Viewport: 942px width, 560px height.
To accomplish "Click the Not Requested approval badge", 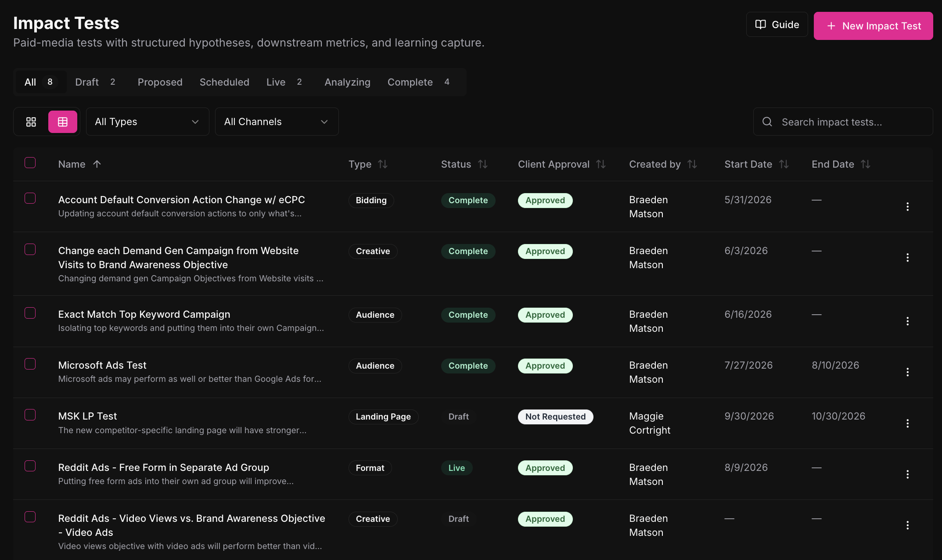I will click(x=555, y=416).
